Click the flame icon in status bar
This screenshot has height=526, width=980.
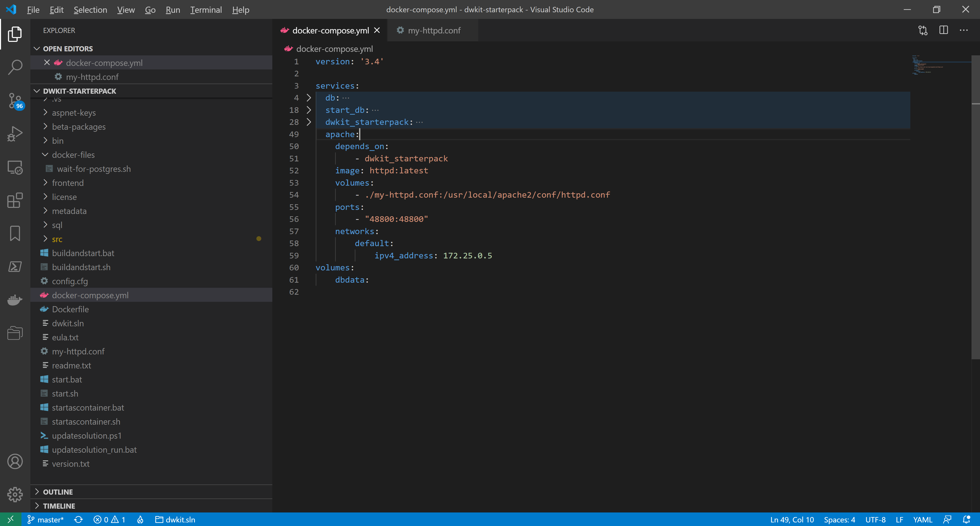click(140, 520)
